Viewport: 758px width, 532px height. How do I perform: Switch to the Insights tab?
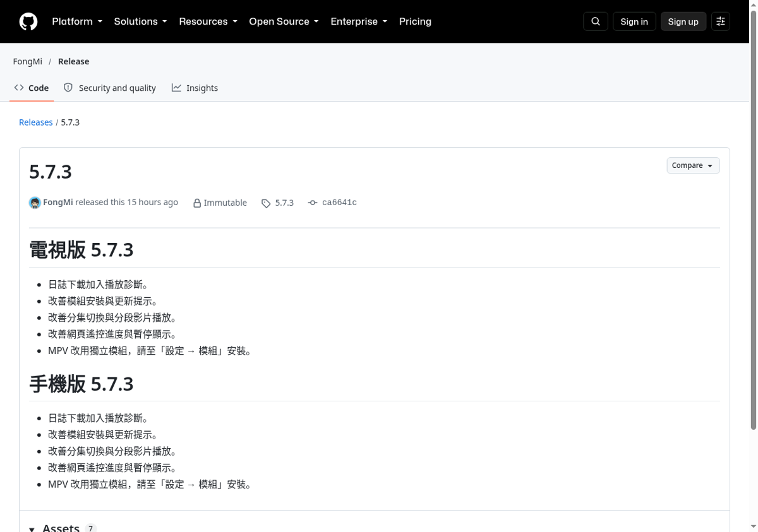tap(195, 88)
